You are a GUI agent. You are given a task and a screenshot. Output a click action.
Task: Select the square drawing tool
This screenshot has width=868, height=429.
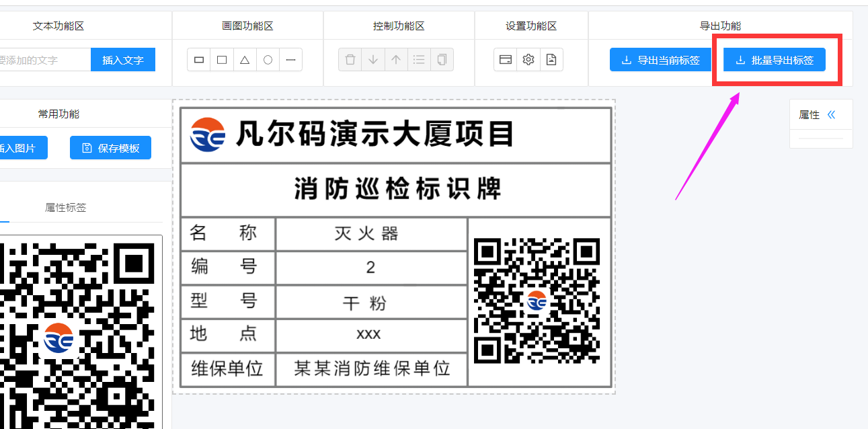click(x=222, y=60)
